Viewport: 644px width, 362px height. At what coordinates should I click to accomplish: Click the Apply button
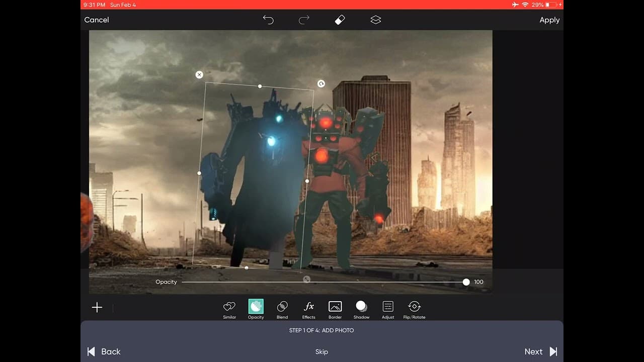coord(549,20)
